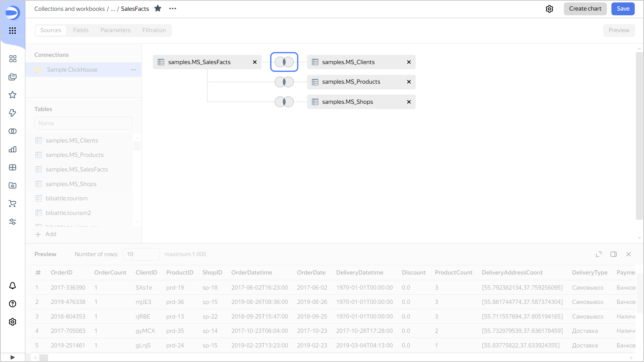Click the number of rows input field
644x362 pixels.
pyautogui.click(x=140, y=254)
